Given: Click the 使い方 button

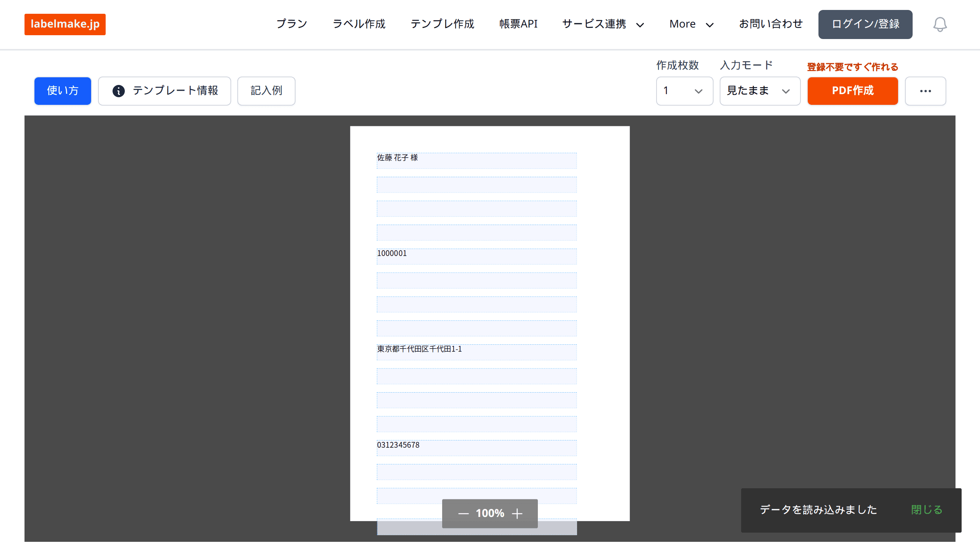Looking at the screenshot, I should coord(63,91).
